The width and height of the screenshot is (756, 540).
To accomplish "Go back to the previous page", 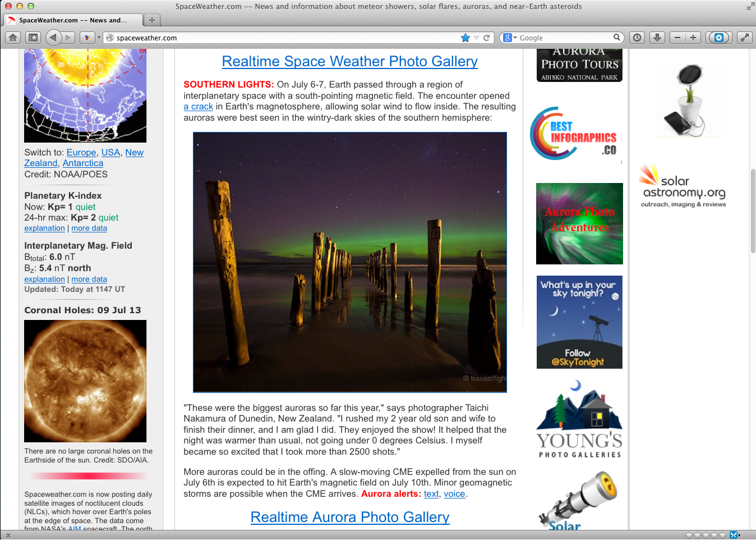I will [53, 38].
